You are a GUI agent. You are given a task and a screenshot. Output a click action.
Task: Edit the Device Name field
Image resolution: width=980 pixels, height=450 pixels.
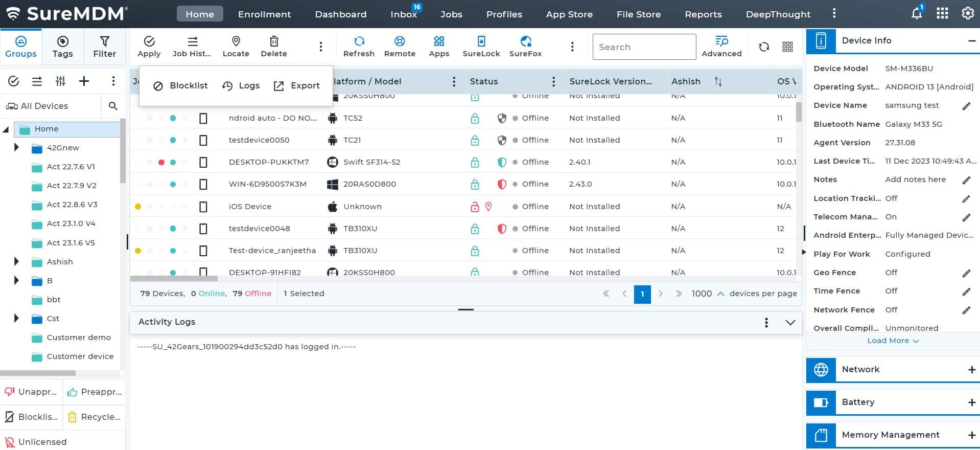click(x=966, y=106)
